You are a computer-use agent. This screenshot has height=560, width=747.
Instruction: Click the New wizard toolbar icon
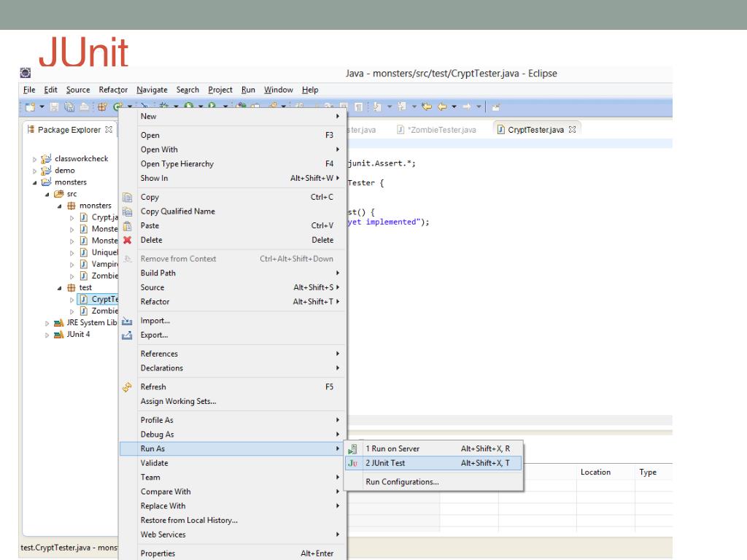[x=30, y=107]
